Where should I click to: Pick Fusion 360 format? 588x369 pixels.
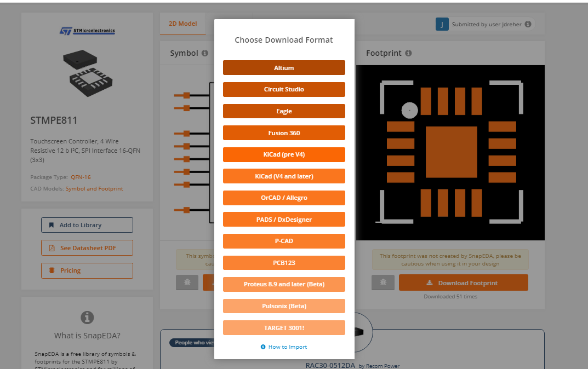coord(284,133)
